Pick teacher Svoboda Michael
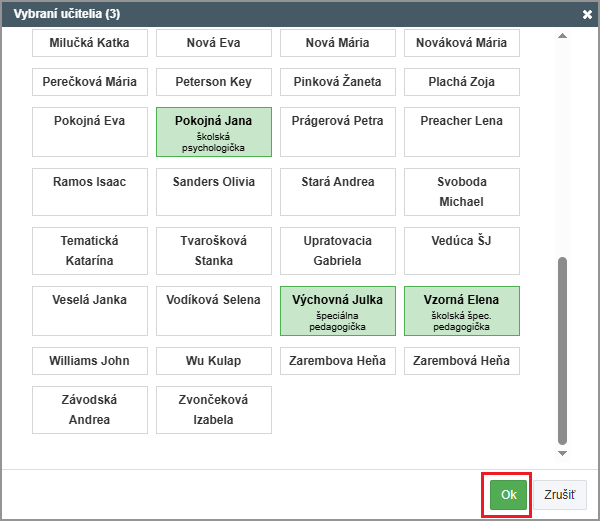Viewport: 600px width, 521px height. 461,192
